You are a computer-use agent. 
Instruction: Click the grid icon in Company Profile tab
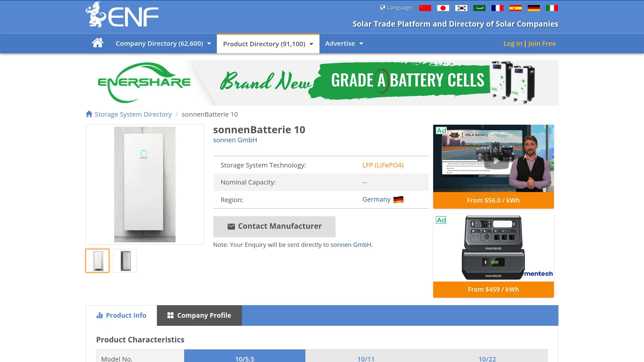170,315
